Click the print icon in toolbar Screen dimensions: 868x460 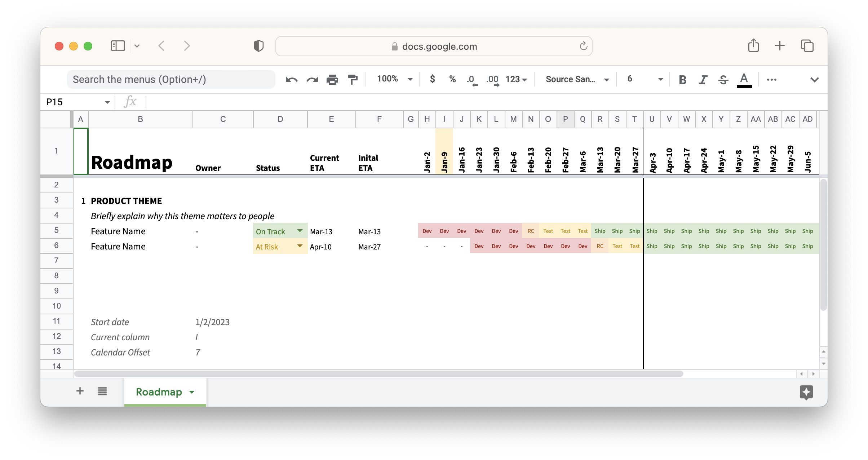332,79
